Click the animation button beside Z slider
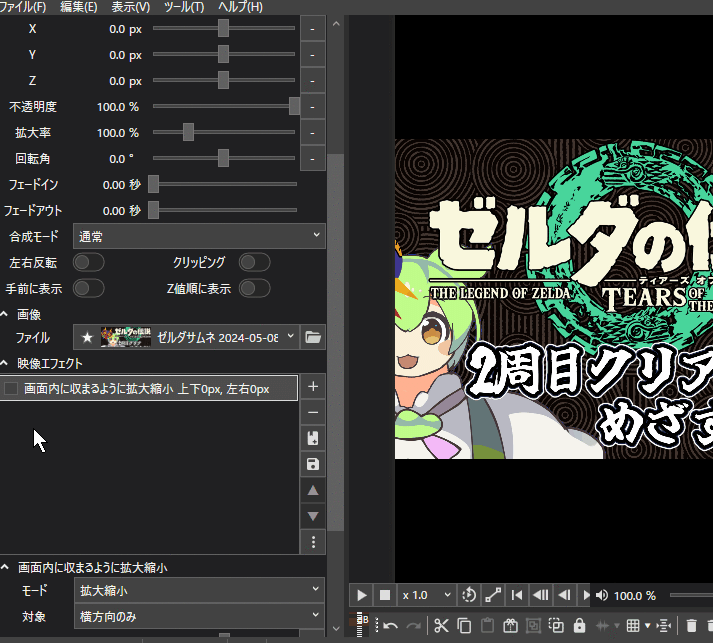 [312, 80]
